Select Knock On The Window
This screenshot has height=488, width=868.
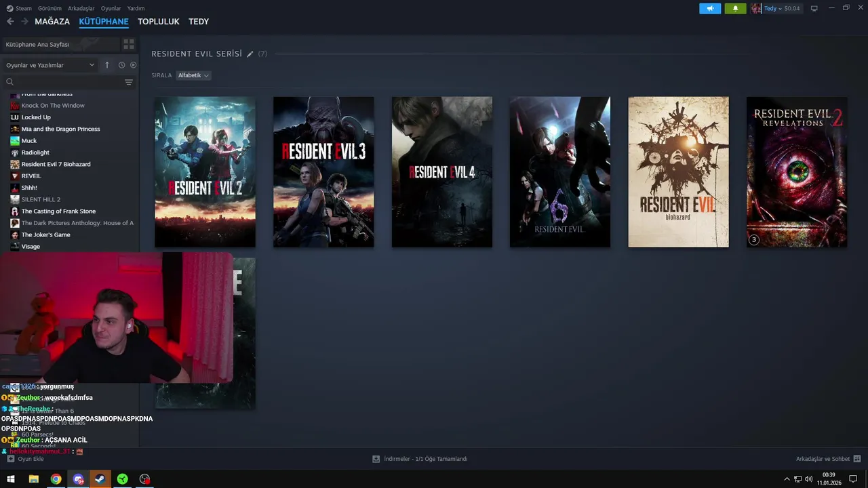pos(53,106)
